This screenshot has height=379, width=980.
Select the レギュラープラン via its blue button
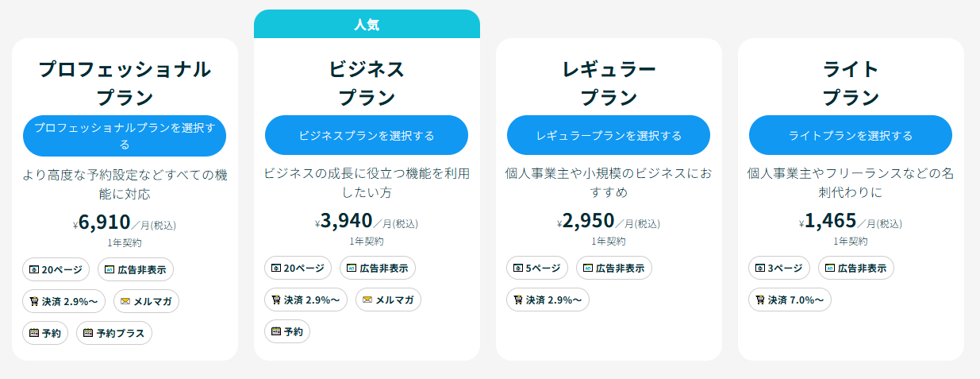tap(609, 135)
